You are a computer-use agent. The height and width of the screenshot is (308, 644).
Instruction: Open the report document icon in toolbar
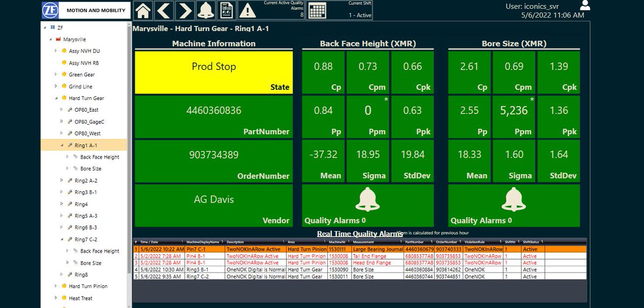pyautogui.click(x=227, y=10)
